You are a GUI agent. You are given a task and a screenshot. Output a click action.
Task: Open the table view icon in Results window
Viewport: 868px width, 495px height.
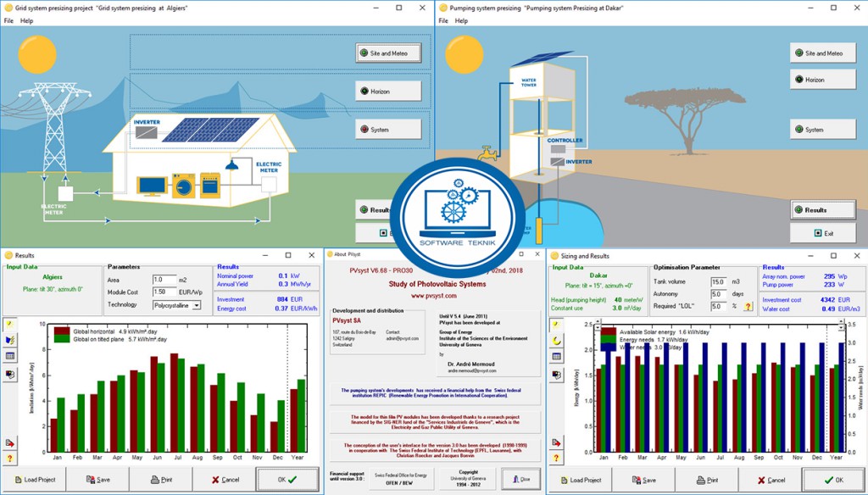[9, 356]
